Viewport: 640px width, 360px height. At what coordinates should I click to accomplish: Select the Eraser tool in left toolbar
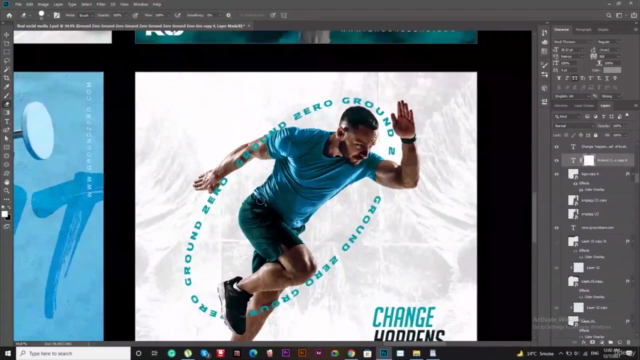pyautogui.click(x=7, y=104)
